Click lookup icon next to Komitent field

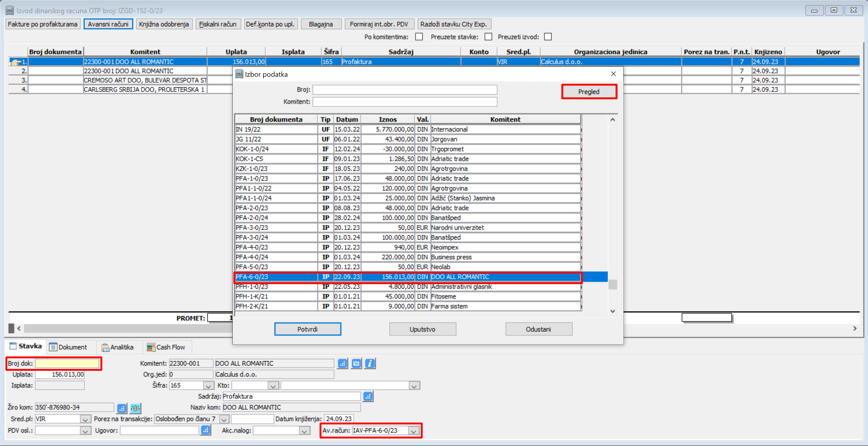click(342, 364)
